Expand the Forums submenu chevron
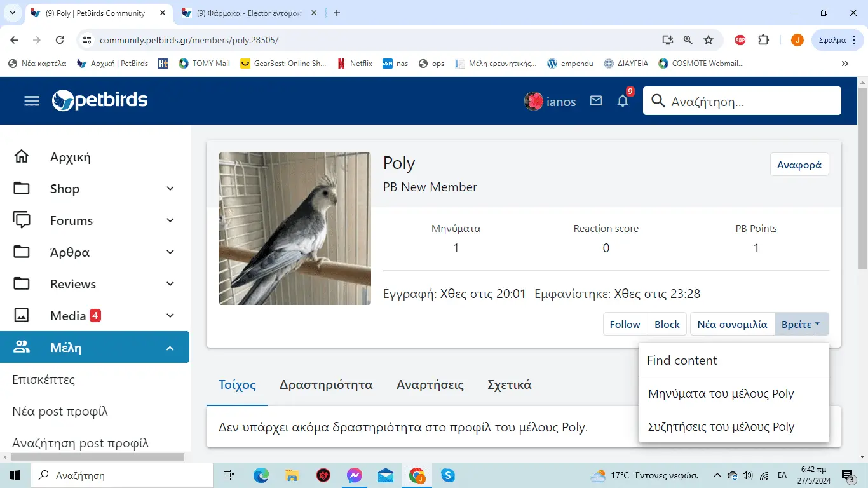868x488 pixels. (170, 220)
